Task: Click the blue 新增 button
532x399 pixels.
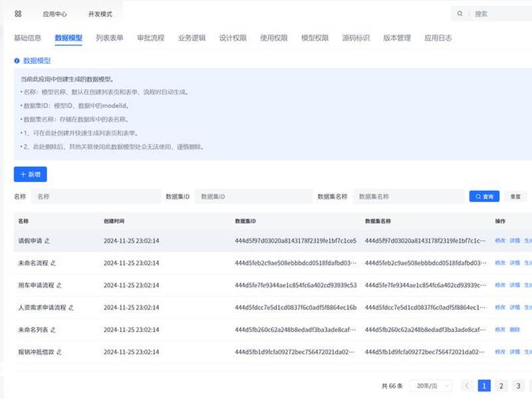Action: [31, 174]
